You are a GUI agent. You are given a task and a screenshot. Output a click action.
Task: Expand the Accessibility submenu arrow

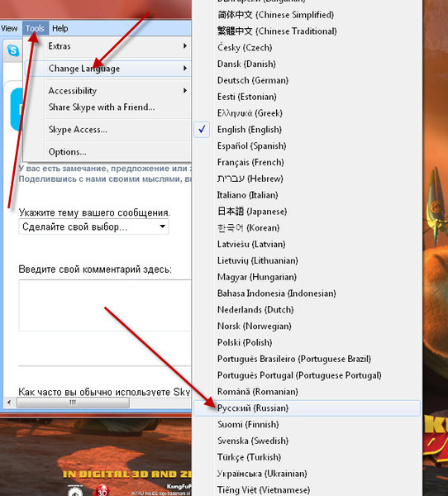[185, 91]
